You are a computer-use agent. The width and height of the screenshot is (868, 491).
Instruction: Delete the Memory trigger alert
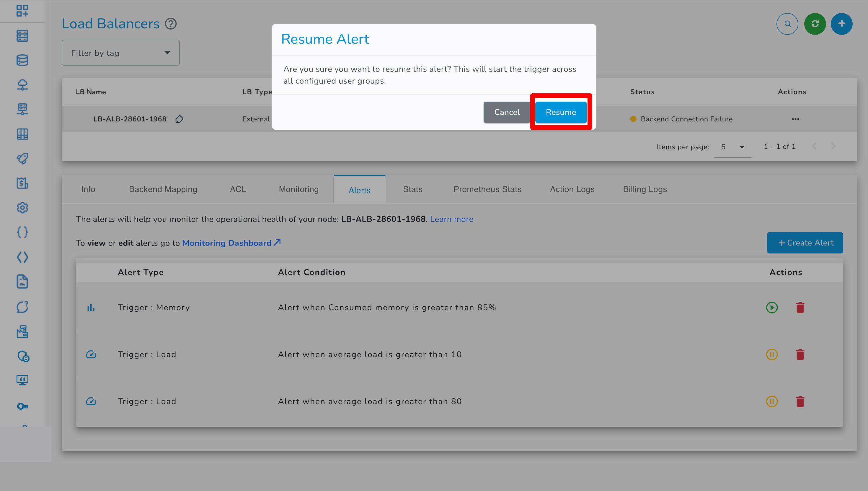(800, 308)
